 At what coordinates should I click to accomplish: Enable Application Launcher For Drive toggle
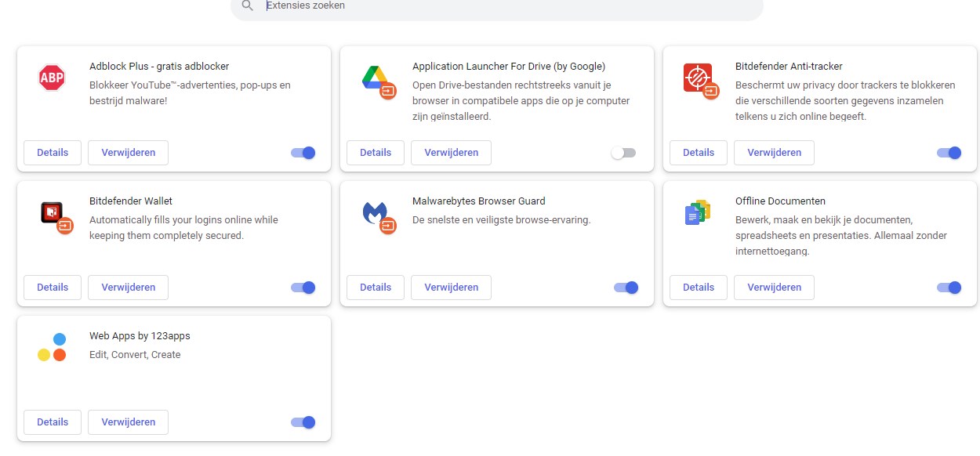pos(624,153)
